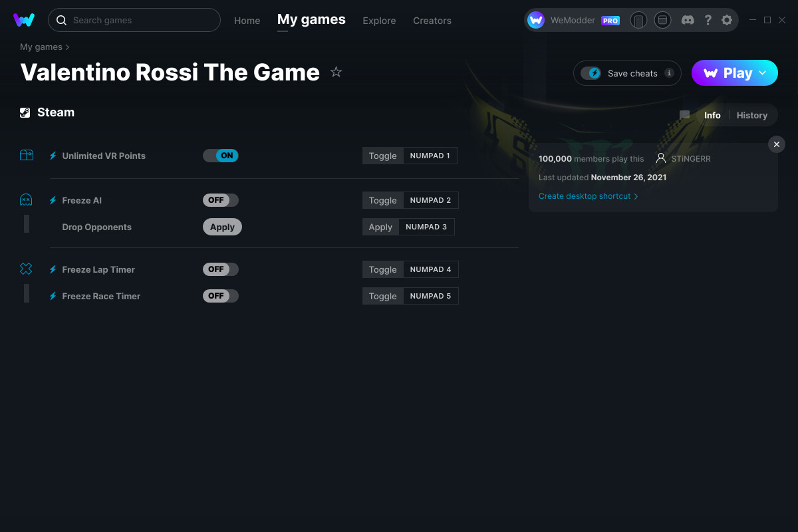Click the overlay window icon in header
The width and height of the screenshot is (798, 532).
662,21
